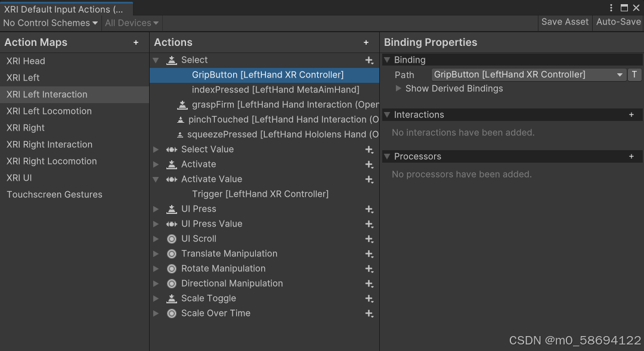
Task: Click the plus icon on the Interactions header
Action: point(631,114)
